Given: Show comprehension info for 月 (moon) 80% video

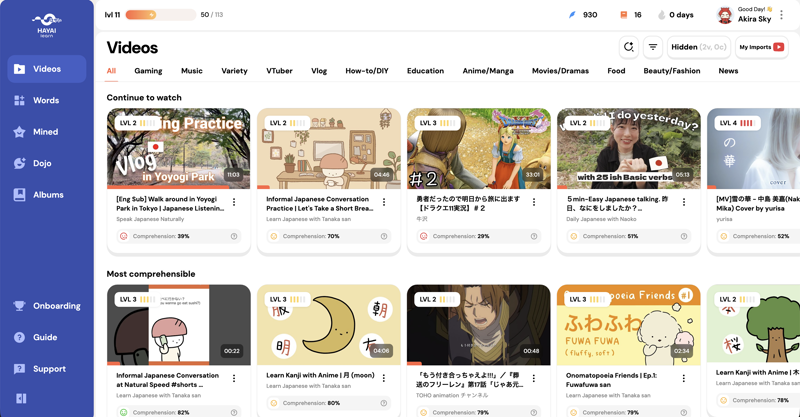Looking at the screenshot, I should 384,403.
